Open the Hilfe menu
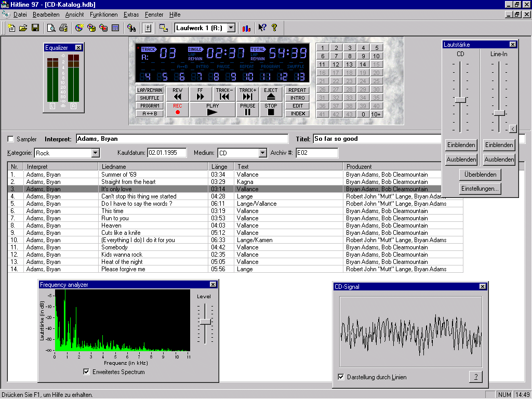 click(175, 15)
